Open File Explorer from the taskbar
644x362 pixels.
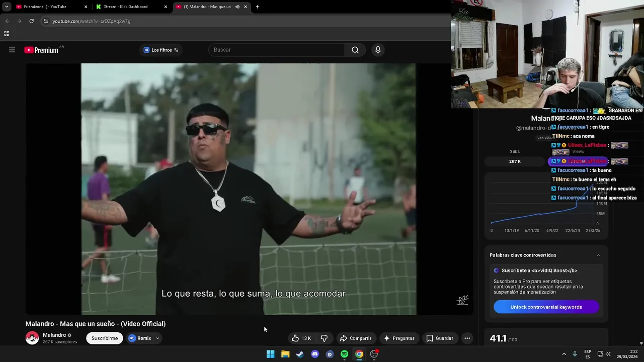[285, 354]
